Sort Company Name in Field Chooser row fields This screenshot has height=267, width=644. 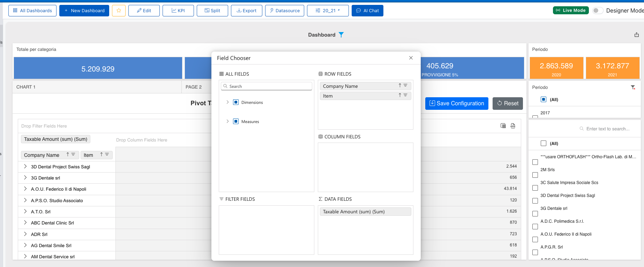point(400,85)
